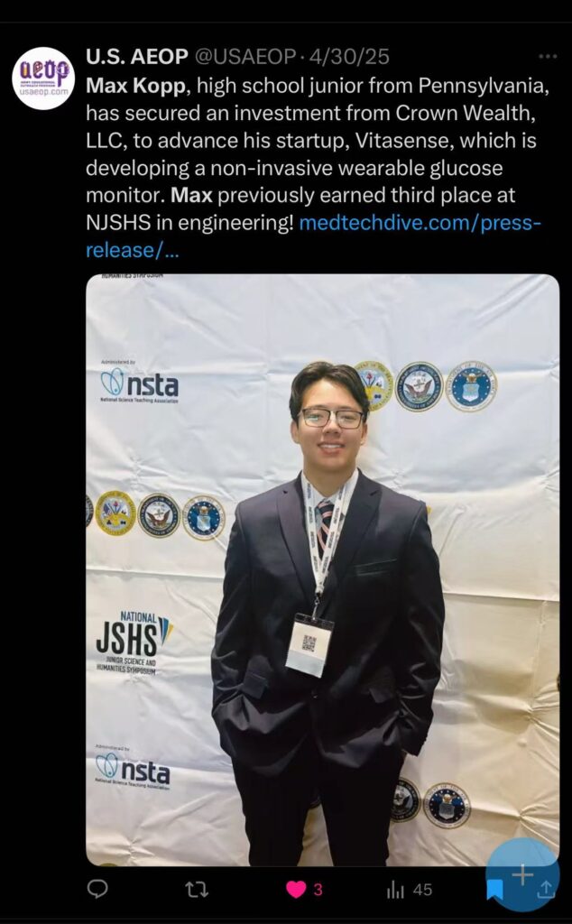Tap the reply speech bubble icon
This screenshot has height=924, width=572.
click(97, 888)
